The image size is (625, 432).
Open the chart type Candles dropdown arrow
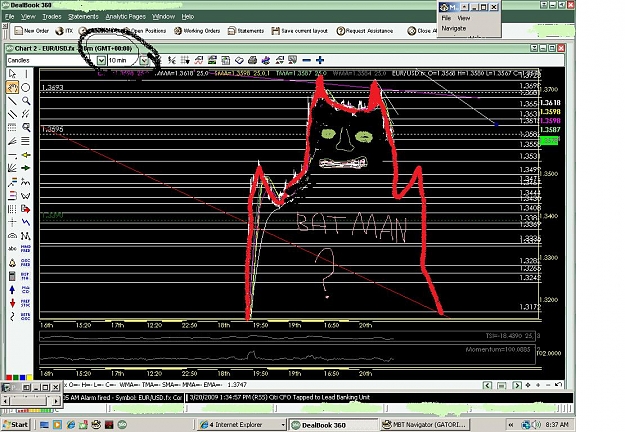(101, 60)
